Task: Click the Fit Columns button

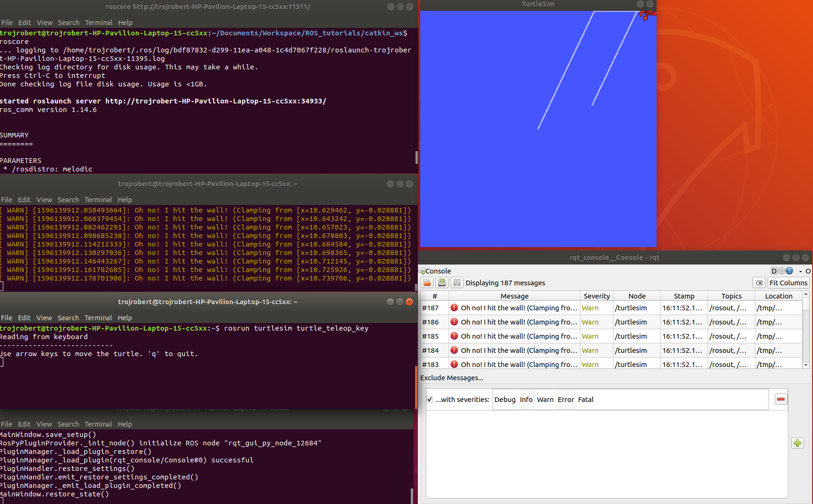Action: (788, 283)
